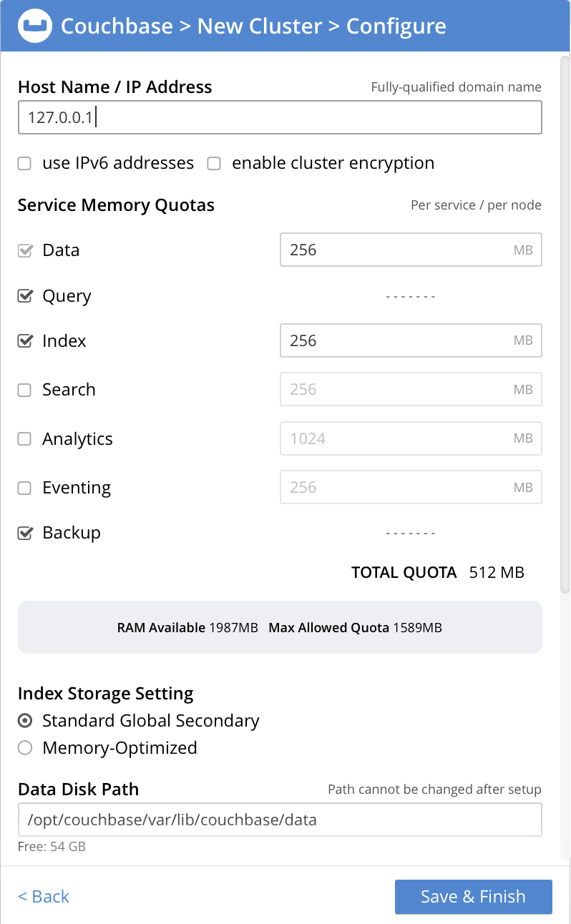Click New Cluster in the breadcrumb
The height and width of the screenshot is (924, 571).
click(259, 26)
